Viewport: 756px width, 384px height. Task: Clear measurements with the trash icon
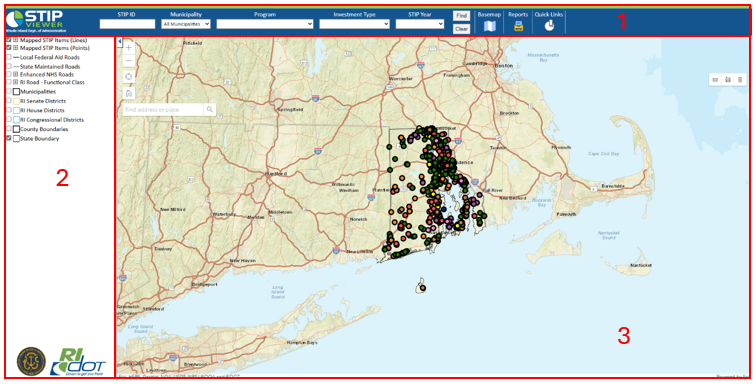tap(740, 80)
